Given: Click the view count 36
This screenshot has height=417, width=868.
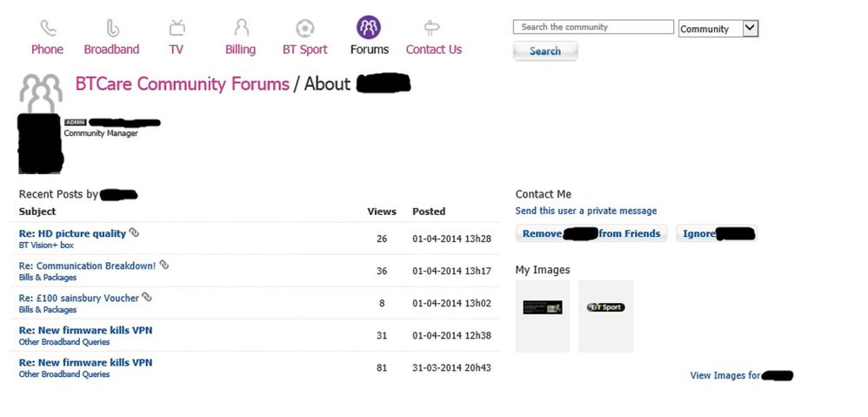Looking at the screenshot, I should point(382,271).
